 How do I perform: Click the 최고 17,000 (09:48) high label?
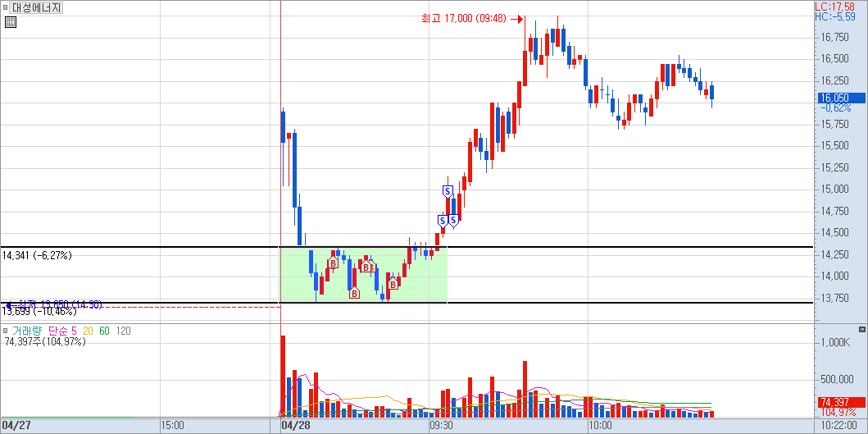(x=464, y=19)
